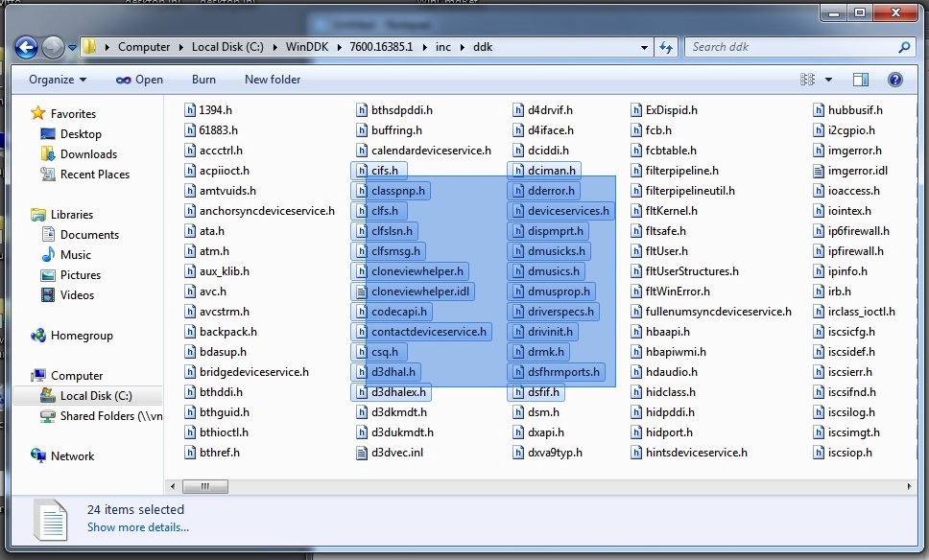
Task: Create a New folder
Action: point(273,80)
